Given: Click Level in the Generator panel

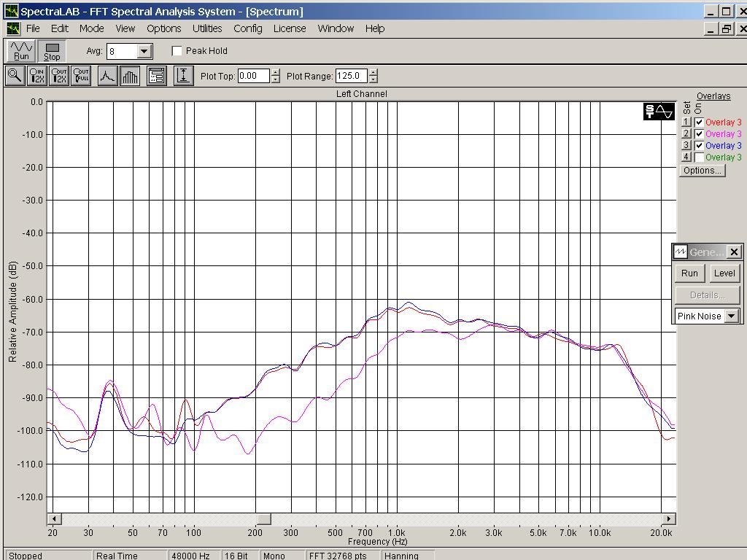Looking at the screenshot, I should [724, 273].
